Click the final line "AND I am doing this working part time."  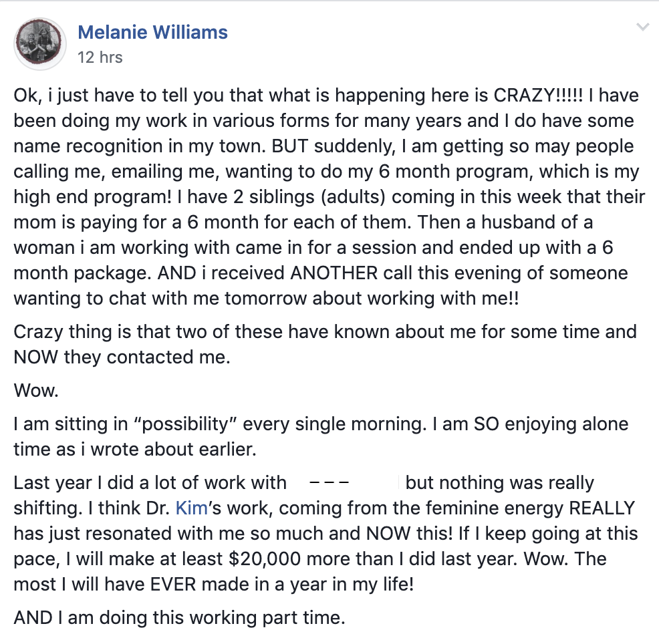[x=179, y=618]
